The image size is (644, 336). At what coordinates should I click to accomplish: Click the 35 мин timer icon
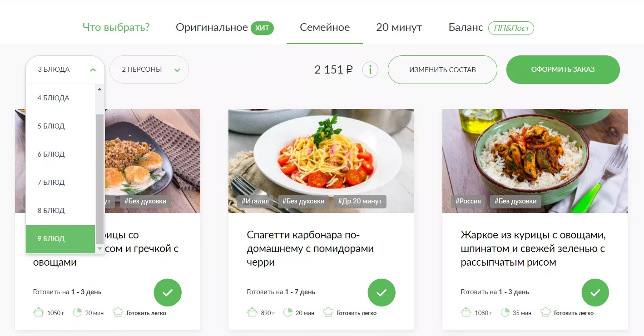click(505, 312)
